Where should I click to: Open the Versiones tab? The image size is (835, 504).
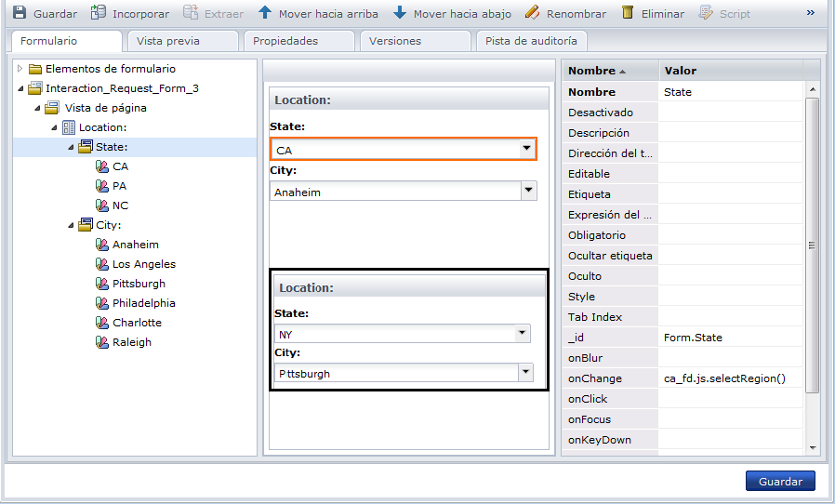[x=416, y=41]
